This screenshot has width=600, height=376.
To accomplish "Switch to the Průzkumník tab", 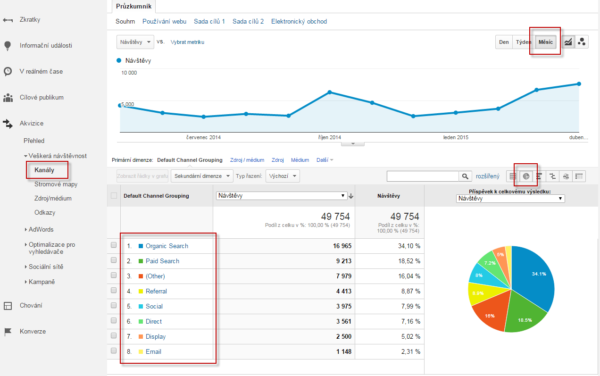I will pyautogui.click(x=134, y=7).
